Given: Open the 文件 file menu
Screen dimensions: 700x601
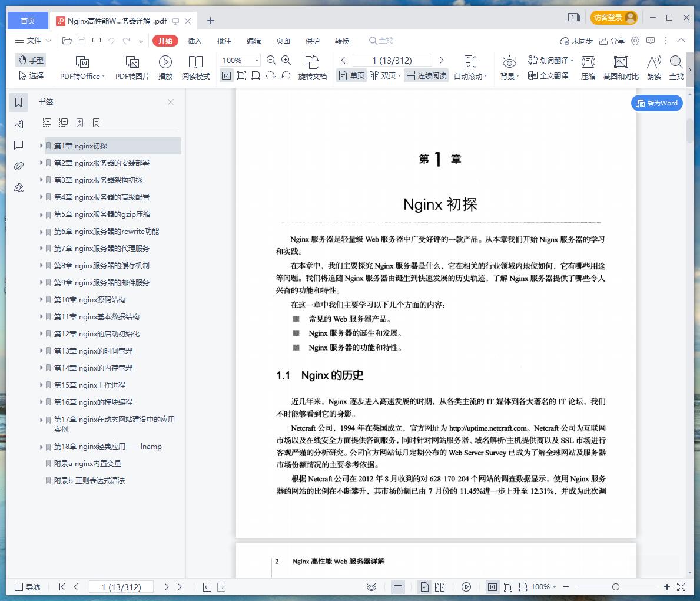Looking at the screenshot, I should pyautogui.click(x=33, y=41).
